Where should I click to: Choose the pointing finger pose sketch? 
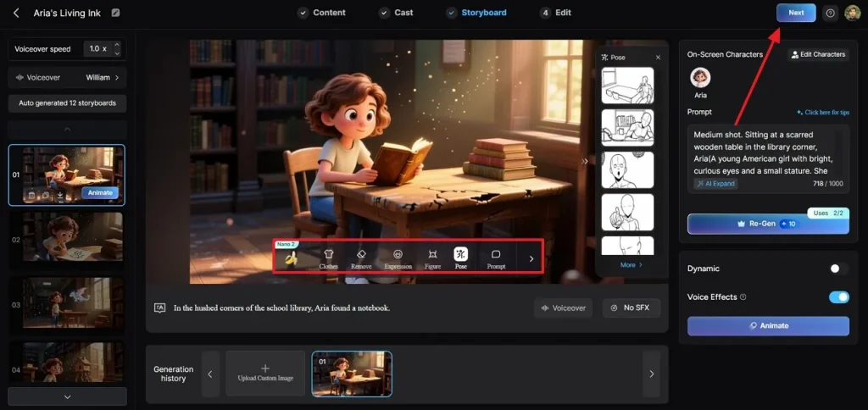coord(627,212)
